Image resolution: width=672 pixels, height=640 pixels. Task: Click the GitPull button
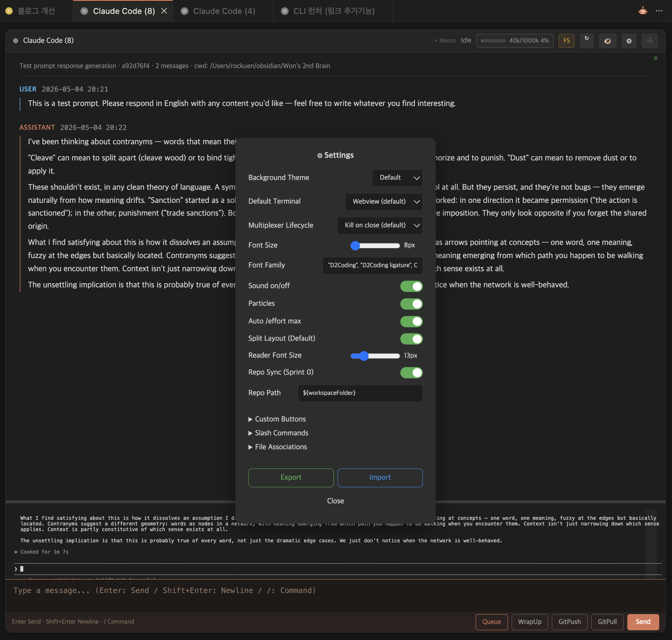coord(607,622)
